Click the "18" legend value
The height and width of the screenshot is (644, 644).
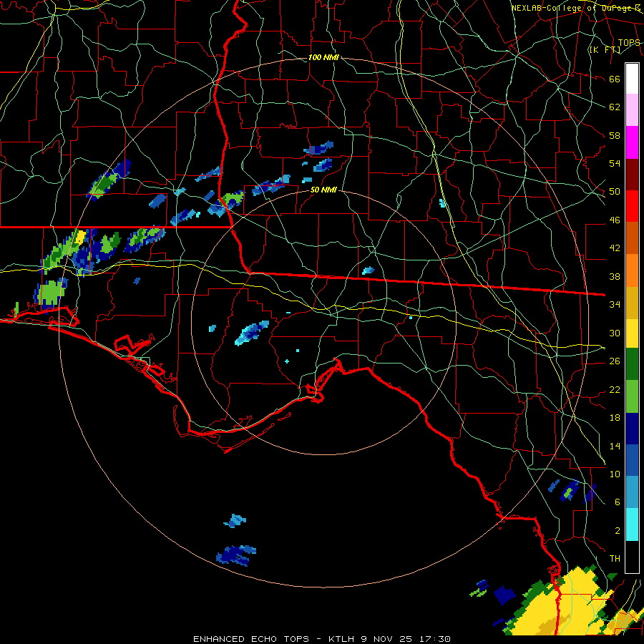pos(615,418)
